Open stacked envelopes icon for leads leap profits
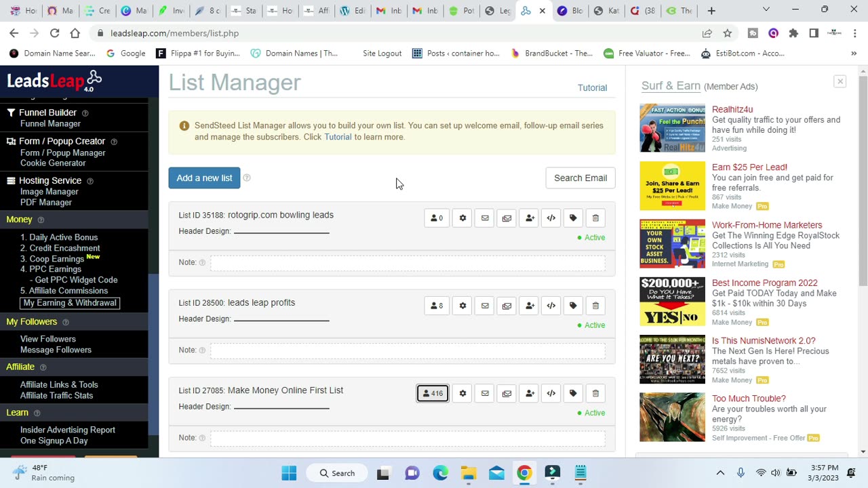The width and height of the screenshot is (868, 488). tap(507, 306)
